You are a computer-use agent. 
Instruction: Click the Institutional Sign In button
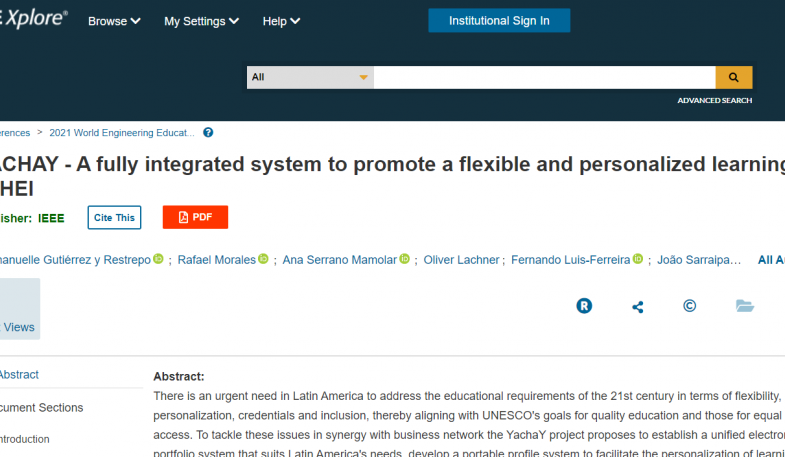[x=499, y=21]
